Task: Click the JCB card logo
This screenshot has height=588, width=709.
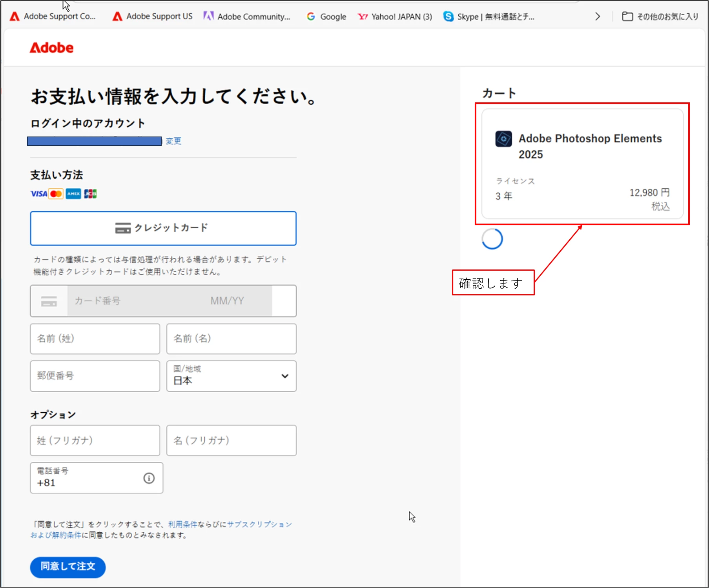Action: point(90,194)
